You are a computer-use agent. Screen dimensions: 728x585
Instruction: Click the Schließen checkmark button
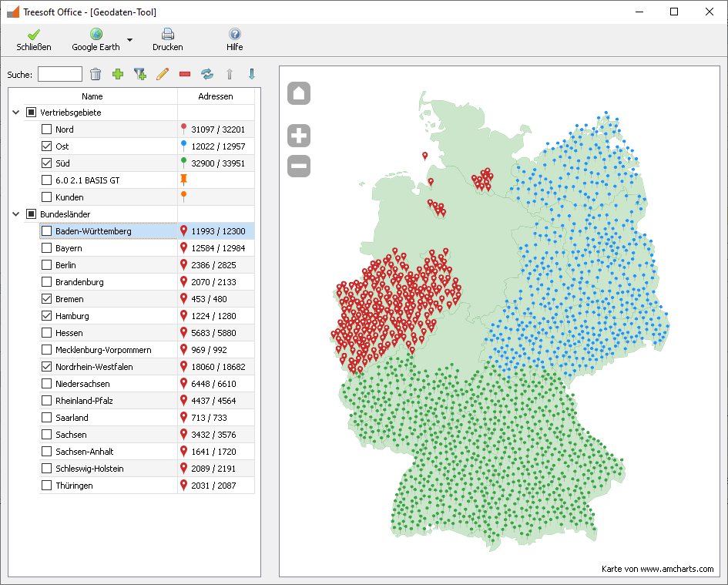pos(33,40)
